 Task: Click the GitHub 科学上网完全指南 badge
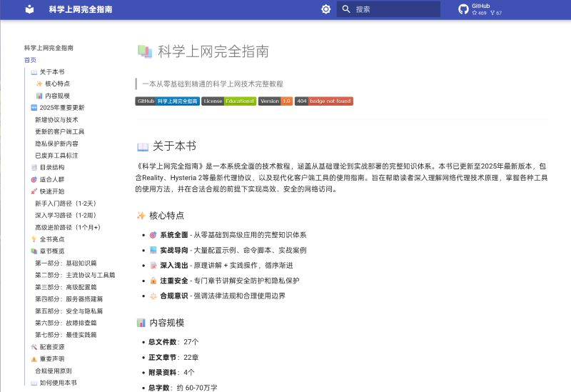point(168,101)
